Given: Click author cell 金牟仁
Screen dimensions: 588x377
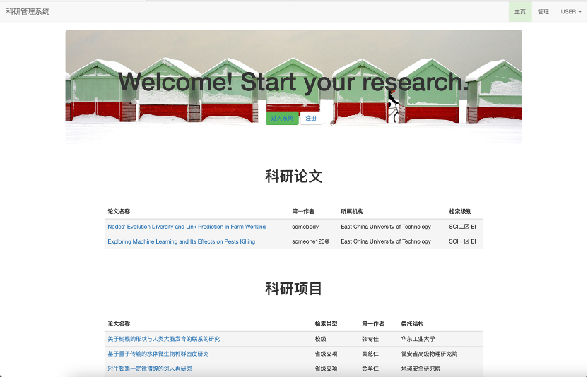Looking at the screenshot, I should [370, 369].
